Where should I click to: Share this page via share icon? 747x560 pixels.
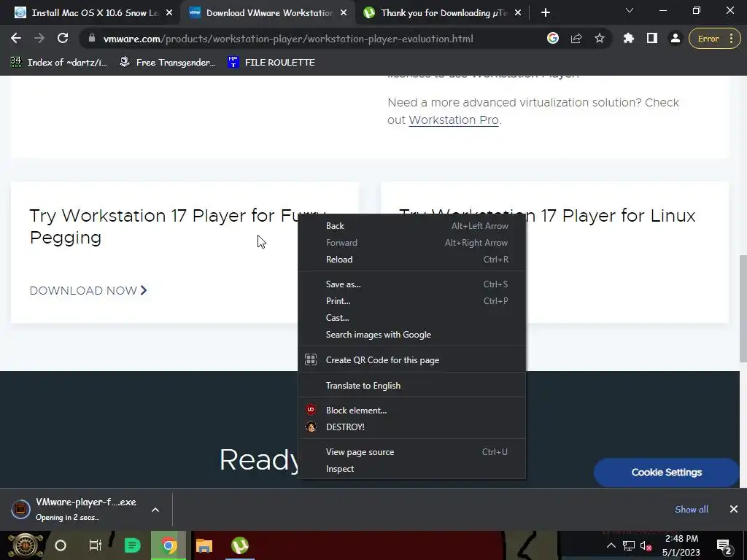point(576,39)
